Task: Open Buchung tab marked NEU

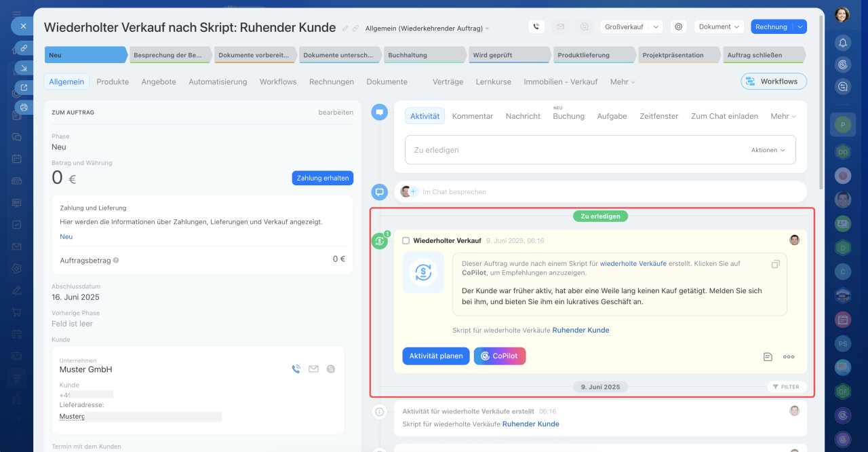Action: (x=568, y=116)
